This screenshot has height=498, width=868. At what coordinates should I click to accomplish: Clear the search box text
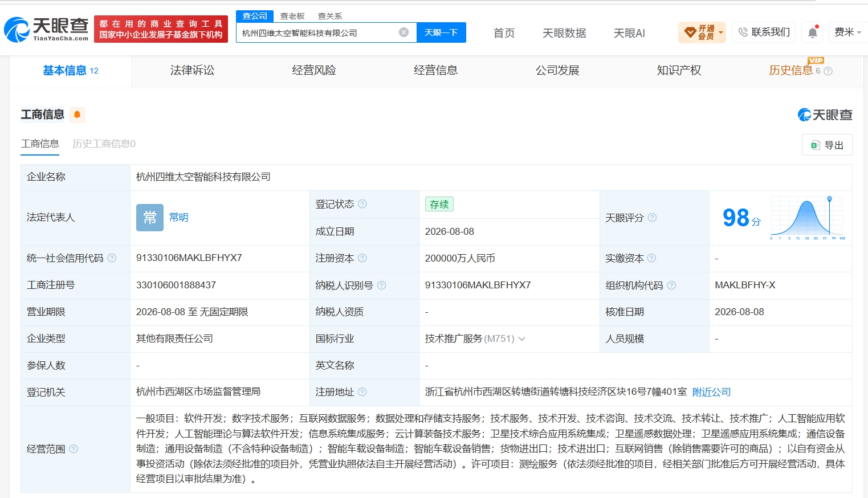(404, 32)
